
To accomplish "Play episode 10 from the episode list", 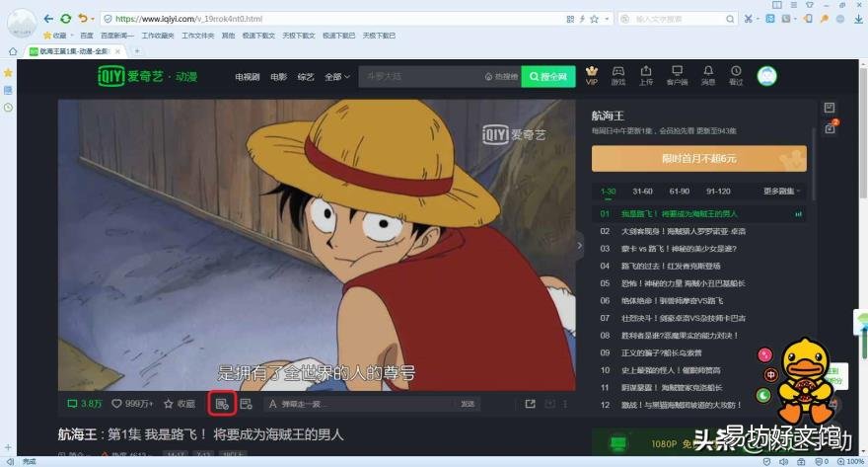I will [698, 370].
